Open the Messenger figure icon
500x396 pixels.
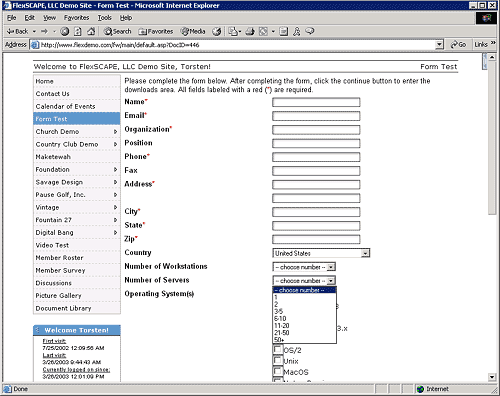[296, 32]
